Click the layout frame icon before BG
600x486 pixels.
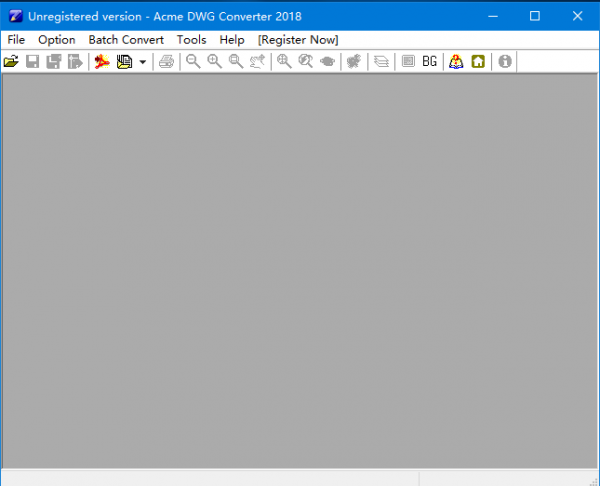coord(408,61)
